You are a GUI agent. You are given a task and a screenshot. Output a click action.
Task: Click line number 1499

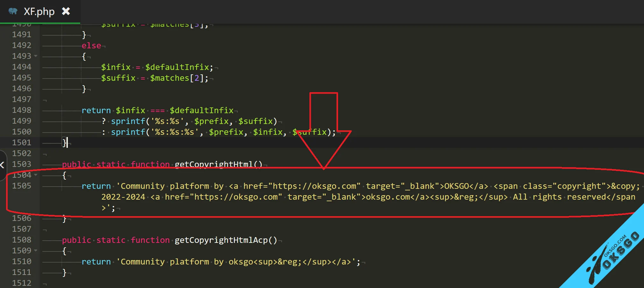tap(22, 121)
